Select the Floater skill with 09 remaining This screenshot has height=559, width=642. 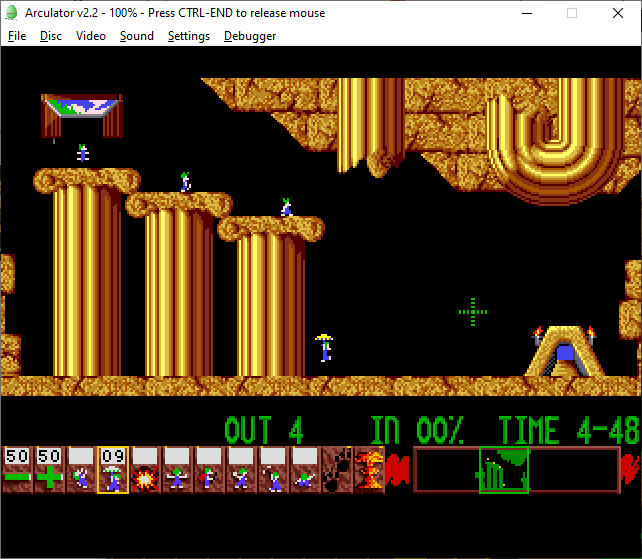click(113, 470)
